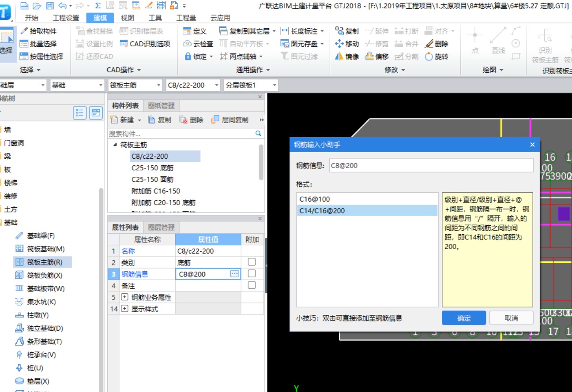Switch navigation tree to list view icon
This screenshot has width=572, height=392.
click(x=80, y=113)
